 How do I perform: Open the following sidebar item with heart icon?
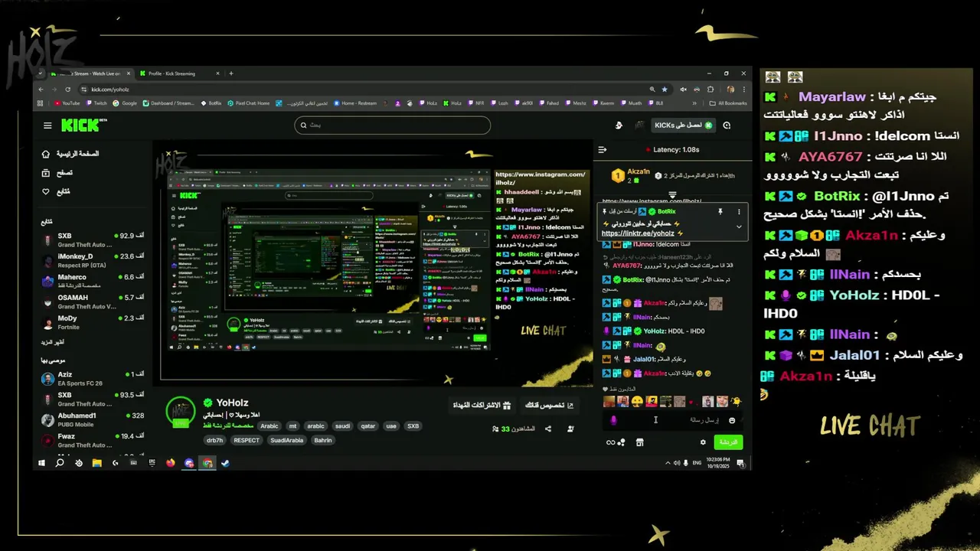[56, 192]
